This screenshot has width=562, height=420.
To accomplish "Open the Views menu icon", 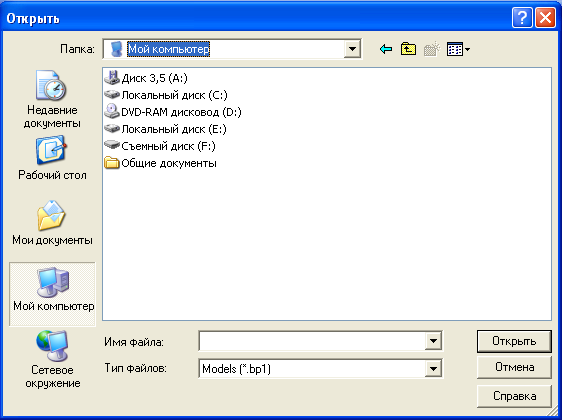I will (458, 49).
